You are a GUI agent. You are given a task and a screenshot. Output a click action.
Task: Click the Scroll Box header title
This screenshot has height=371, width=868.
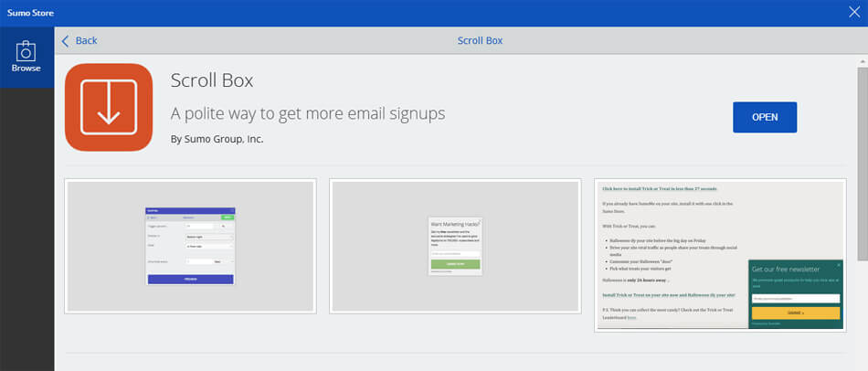click(480, 40)
